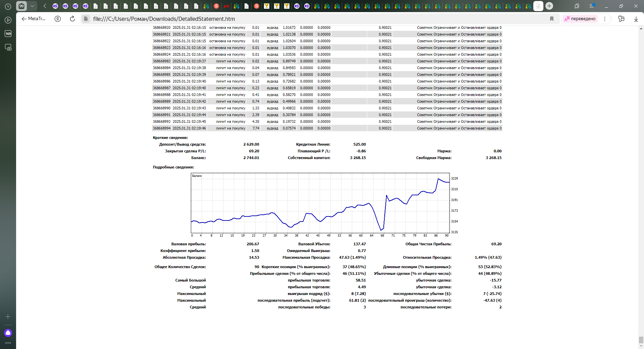Screen dimensions: 644x349
Task: Open the downloads arrow icon
Action: coord(636,19)
